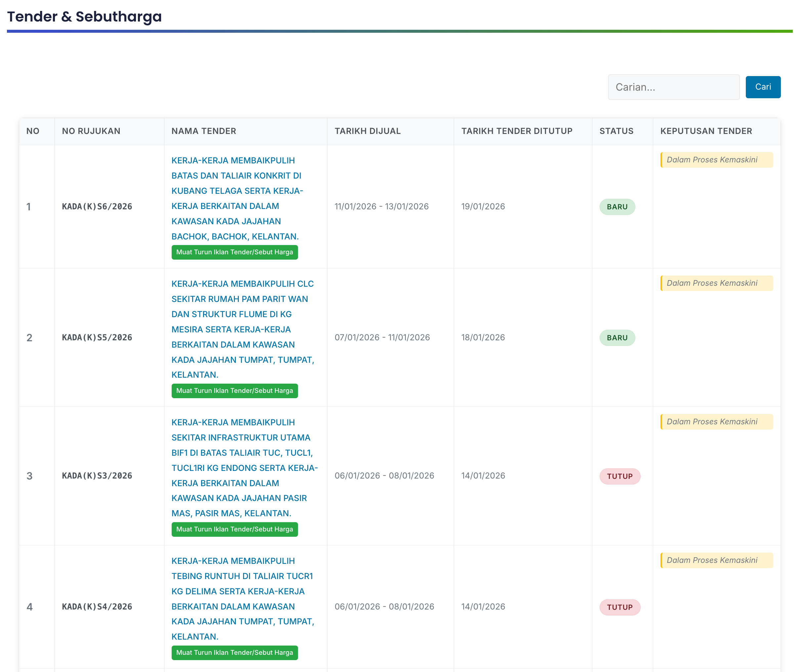Viewport: 805px width, 672px height.
Task: Click Dalam Proses Kemaskini label for row 1
Action: tap(716, 160)
